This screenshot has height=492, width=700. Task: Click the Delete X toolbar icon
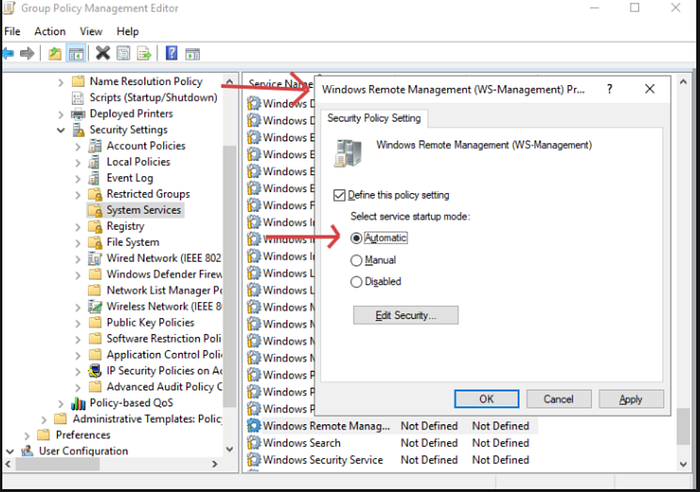tap(103, 53)
